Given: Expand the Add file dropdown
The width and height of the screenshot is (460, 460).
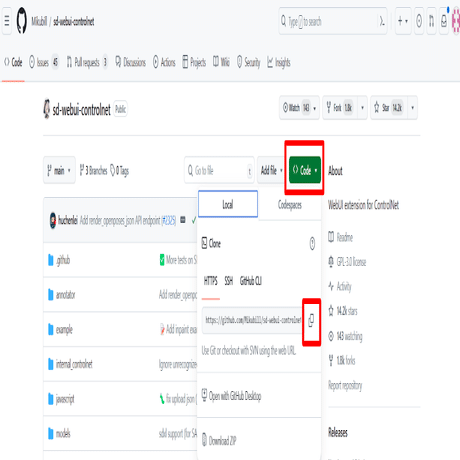Looking at the screenshot, I should [271, 171].
